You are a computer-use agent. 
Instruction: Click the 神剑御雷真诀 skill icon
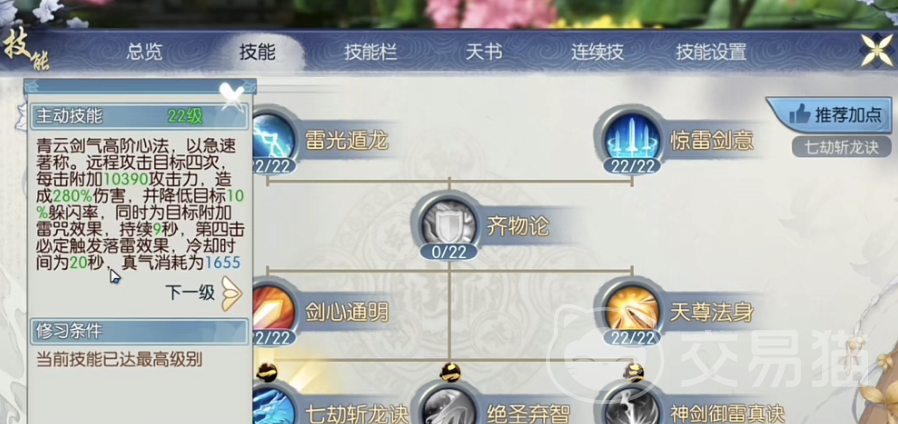click(631, 407)
